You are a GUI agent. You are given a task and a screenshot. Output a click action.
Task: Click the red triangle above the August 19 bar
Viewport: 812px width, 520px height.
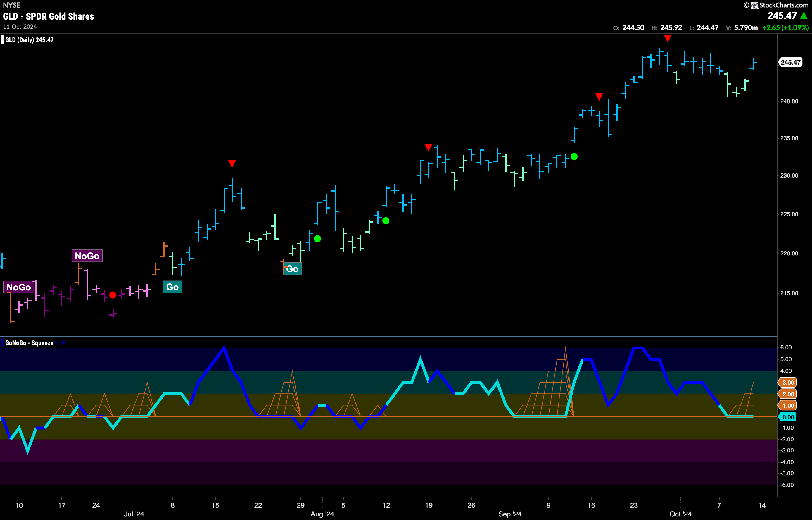click(x=428, y=148)
